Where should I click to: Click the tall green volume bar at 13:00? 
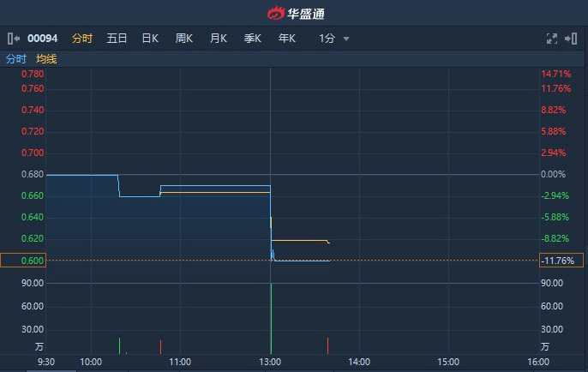click(271, 318)
